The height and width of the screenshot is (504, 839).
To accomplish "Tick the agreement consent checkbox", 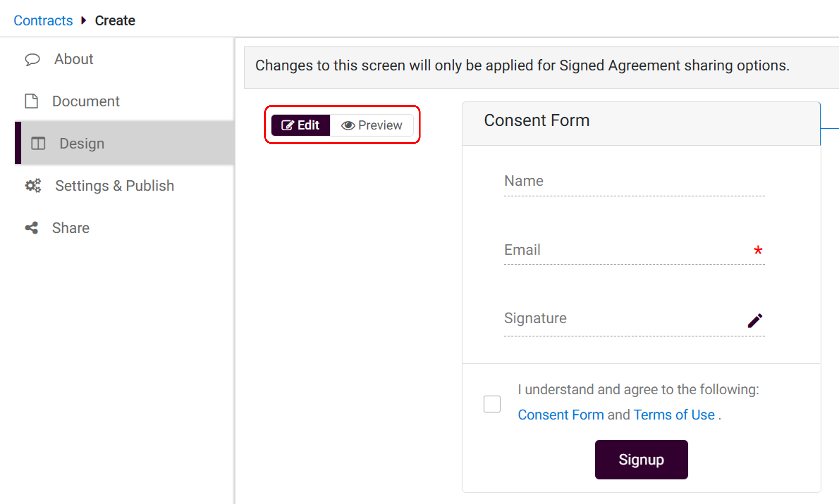I will click(x=492, y=404).
